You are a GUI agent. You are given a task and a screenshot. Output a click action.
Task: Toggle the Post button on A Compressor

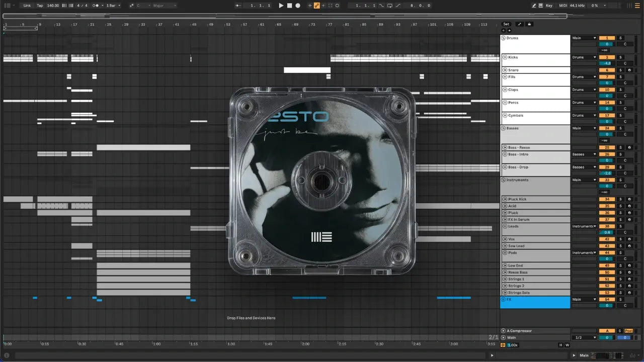[x=629, y=331]
